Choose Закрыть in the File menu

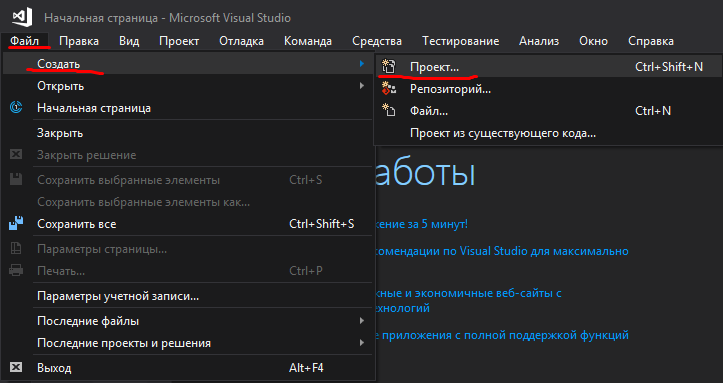(x=187, y=133)
